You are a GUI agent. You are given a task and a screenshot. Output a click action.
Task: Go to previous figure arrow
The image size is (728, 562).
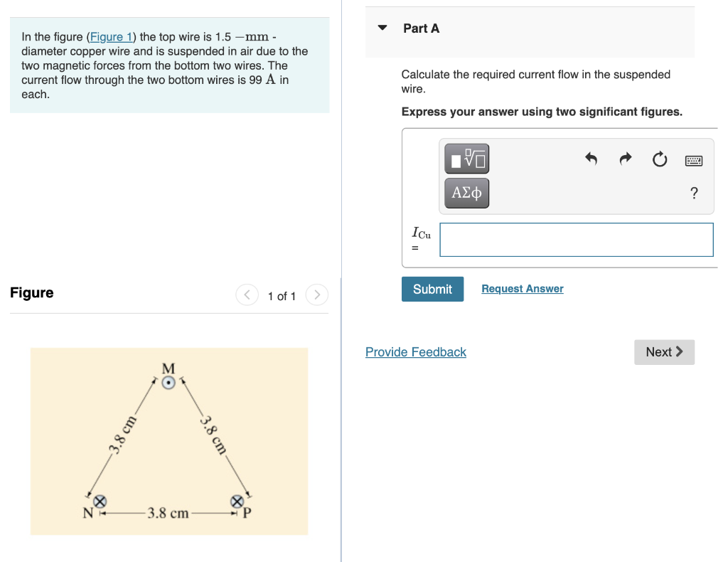click(x=247, y=295)
